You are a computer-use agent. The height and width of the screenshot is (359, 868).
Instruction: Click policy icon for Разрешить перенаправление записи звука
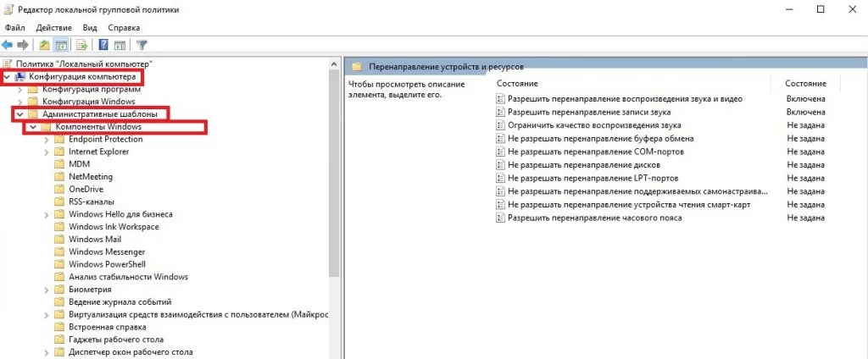[x=500, y=112]
